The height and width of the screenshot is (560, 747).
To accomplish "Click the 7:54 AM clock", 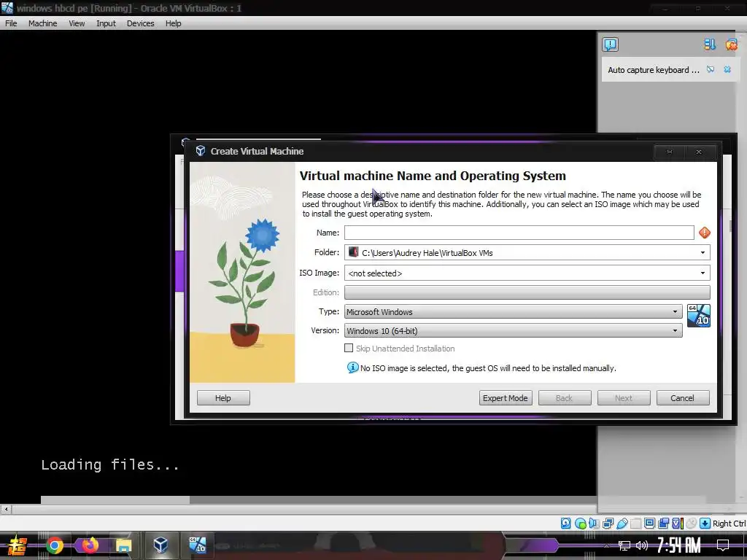I will (678, 545).
